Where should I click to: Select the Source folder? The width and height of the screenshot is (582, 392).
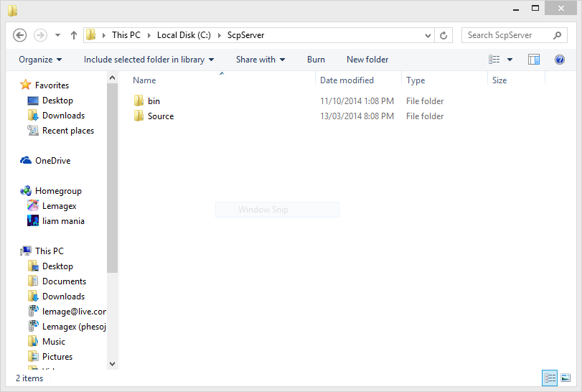click(161, 116)
